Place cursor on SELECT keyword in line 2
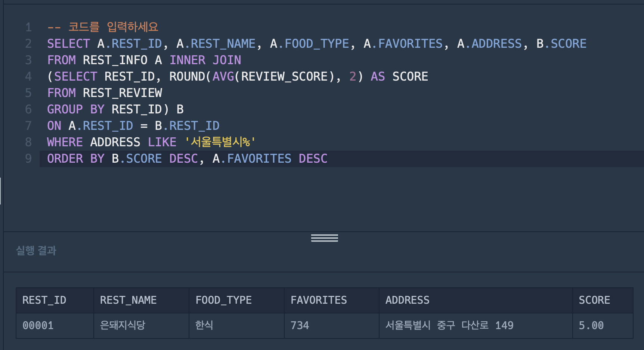 pos(68,44)
